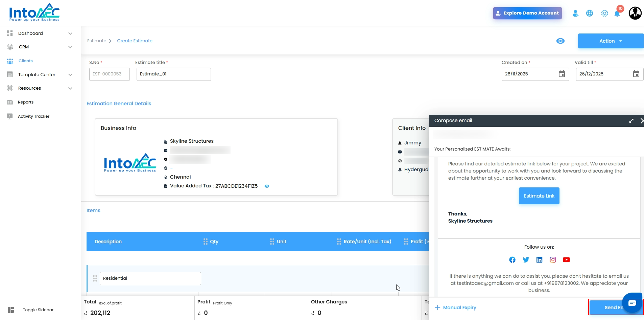Expand the CRM menu chevron
This screenshot has width=644, height=320.
pos(70,47)
